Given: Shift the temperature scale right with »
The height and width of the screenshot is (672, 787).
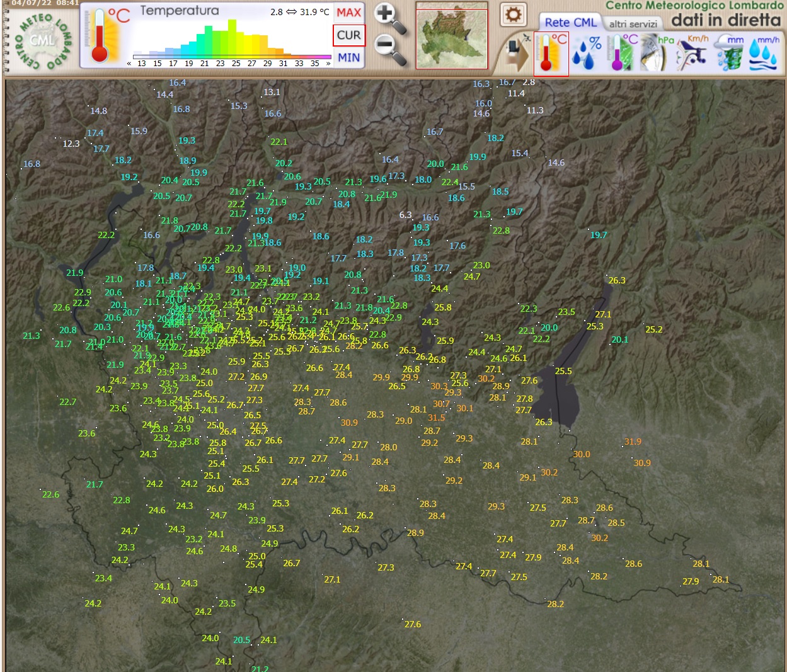Looking at the screenshot, I should click(x=328, y=64).
